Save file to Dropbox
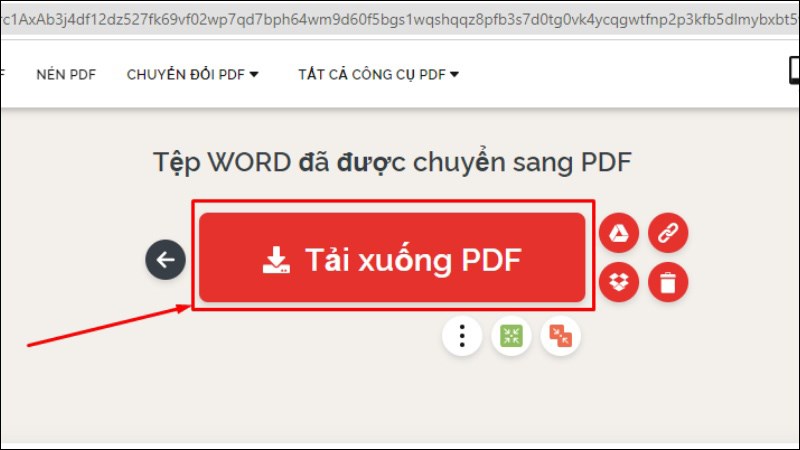Image resolution: width=800 pixels, height=450 pixels. coord(619,282)
